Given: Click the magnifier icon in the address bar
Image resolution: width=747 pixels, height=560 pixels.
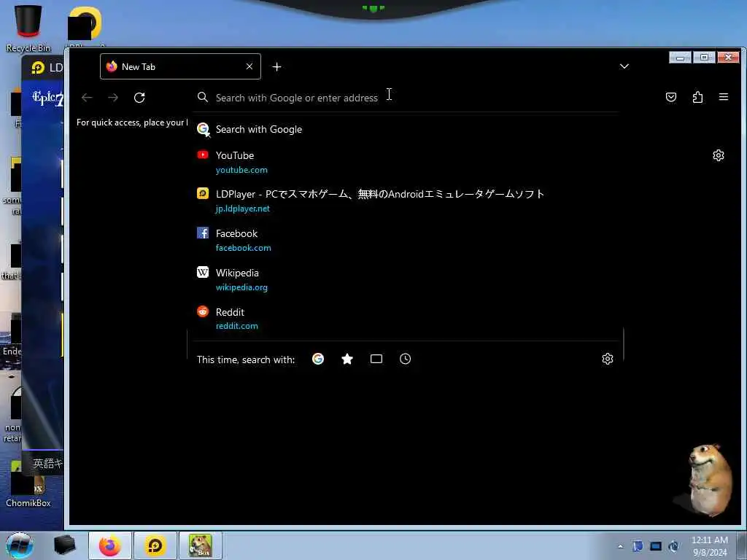Looking at the screenshot, I should tap(203, 97).
